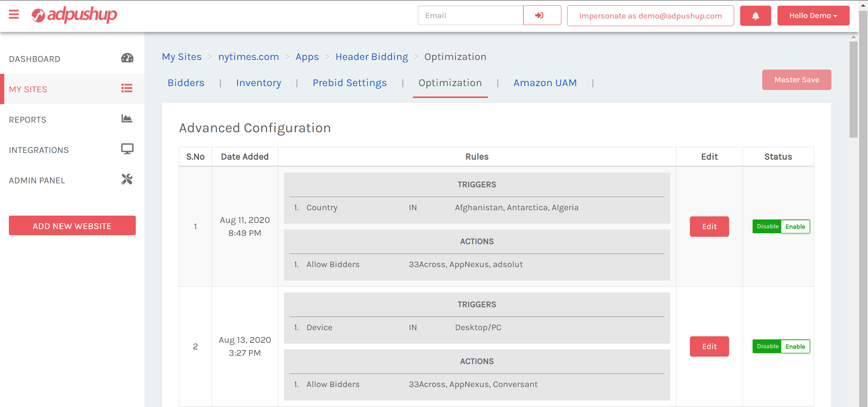The height and width of the screenshot is (407, 868).
Task: Expand the Hello Demo dropdown
Action: click(x=813, y=16)
